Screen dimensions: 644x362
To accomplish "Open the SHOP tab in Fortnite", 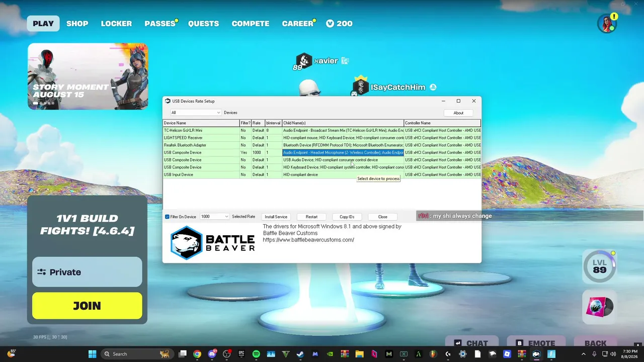I will click(77, 24).
